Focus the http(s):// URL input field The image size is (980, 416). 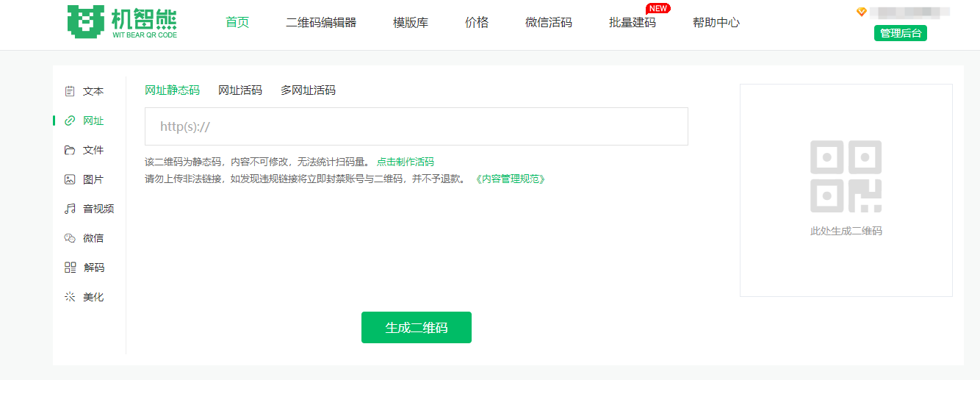[416, 126]
